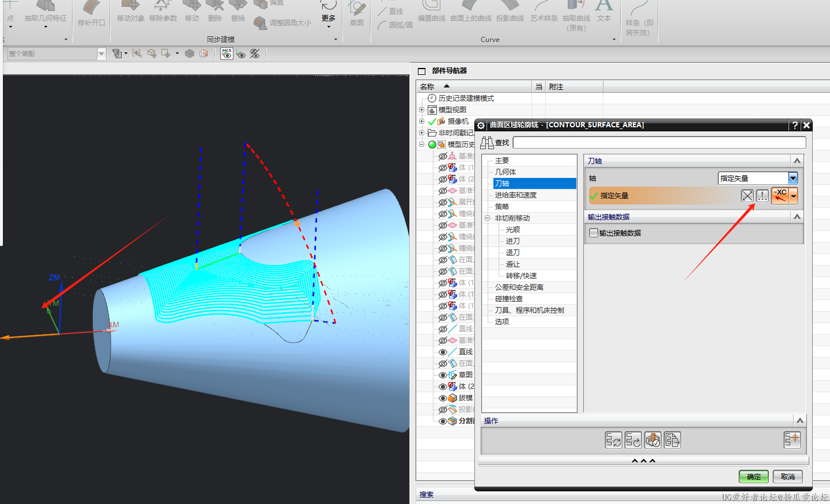Collapse the 非切削移动 tree node
Viewport: 830px width, 504px height.
[488, 218]
